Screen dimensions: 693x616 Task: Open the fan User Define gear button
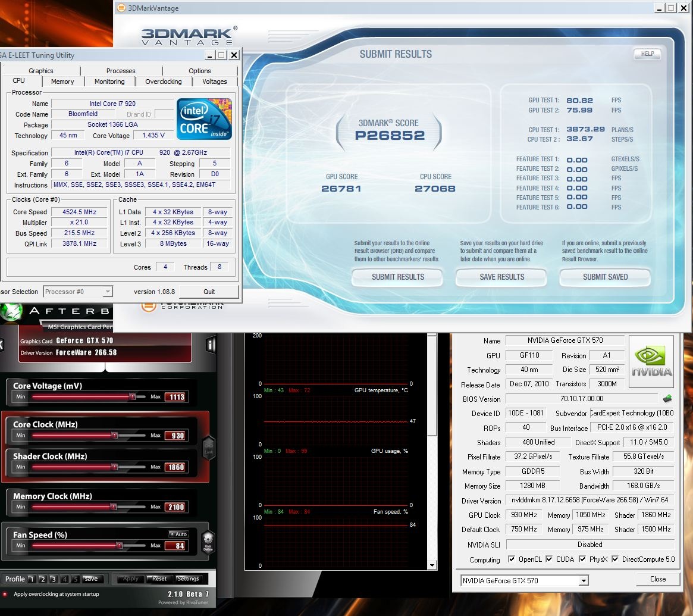click(x=208, y=542)
